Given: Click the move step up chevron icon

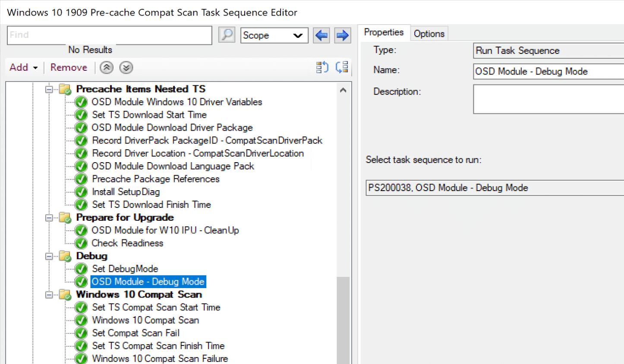Looking at the screenshot, I should pos(106,68).
